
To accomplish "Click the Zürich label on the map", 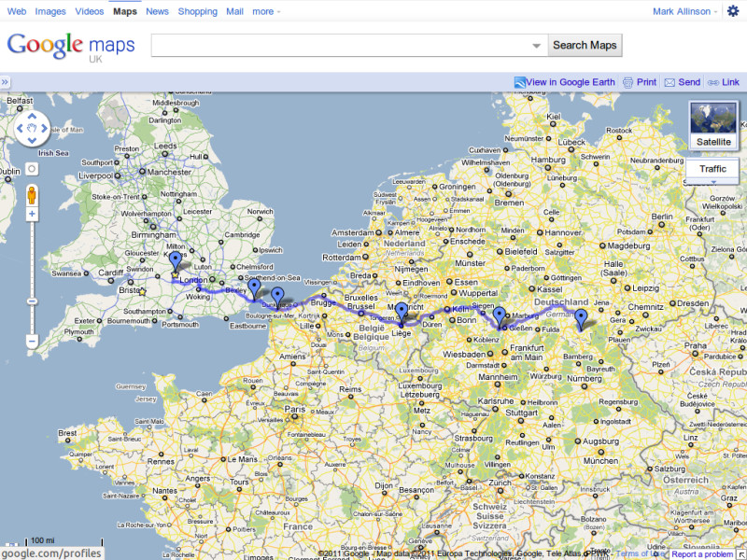I will click(x=500, y=483).
